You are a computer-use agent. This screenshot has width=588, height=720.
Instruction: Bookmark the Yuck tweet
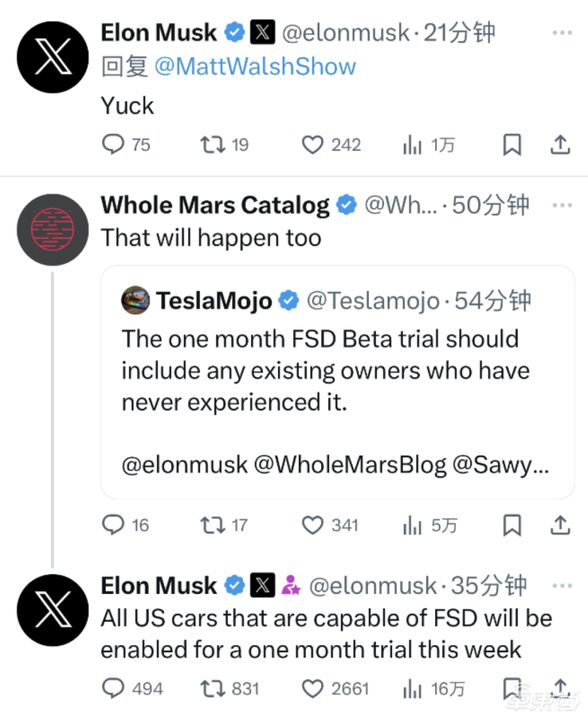511,145
